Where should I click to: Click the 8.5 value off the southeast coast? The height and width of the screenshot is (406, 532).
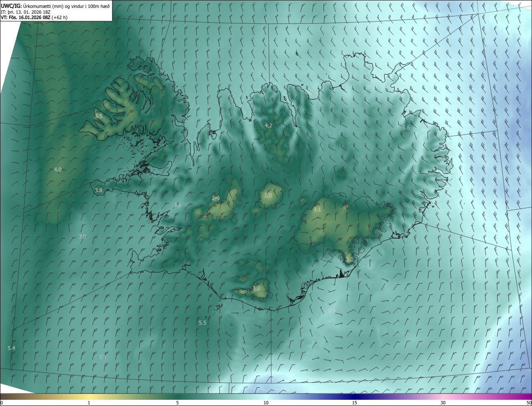332,310
